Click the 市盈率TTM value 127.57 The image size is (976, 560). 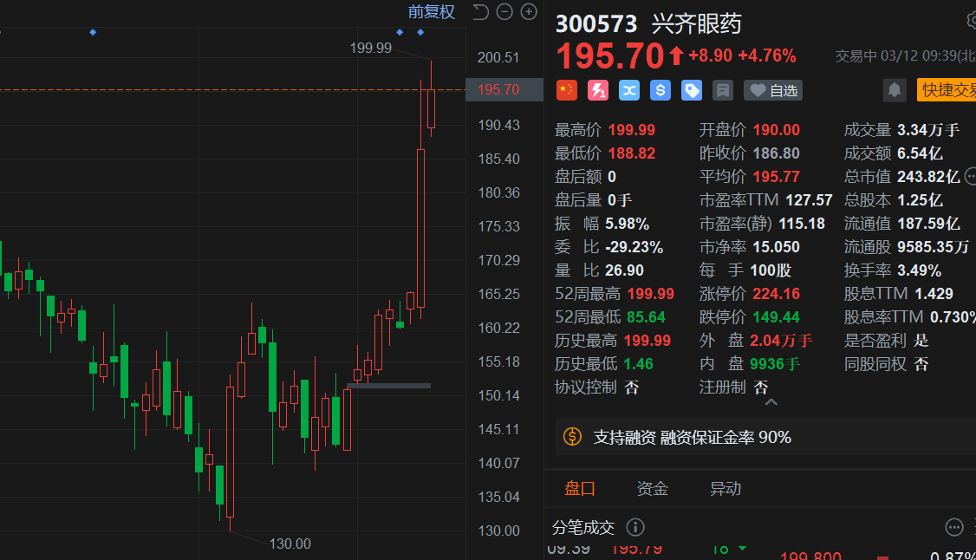pos(810,200)
